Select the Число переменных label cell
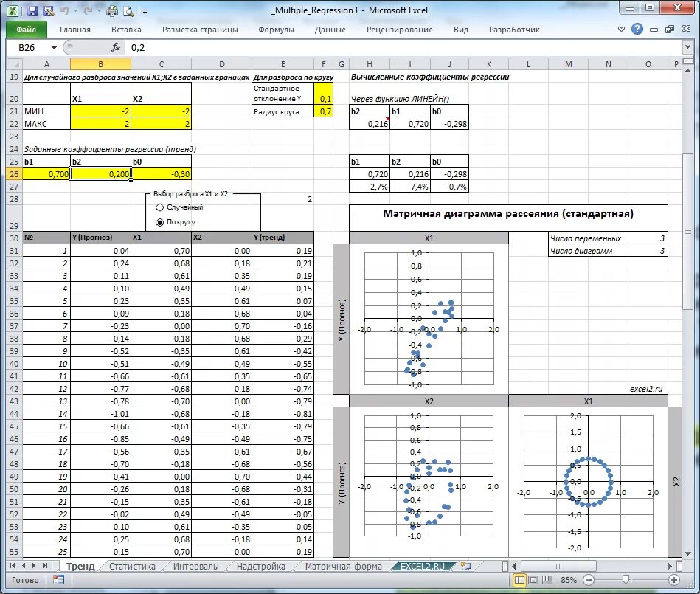Screen dimensions: 700x594 pos(588,238)
